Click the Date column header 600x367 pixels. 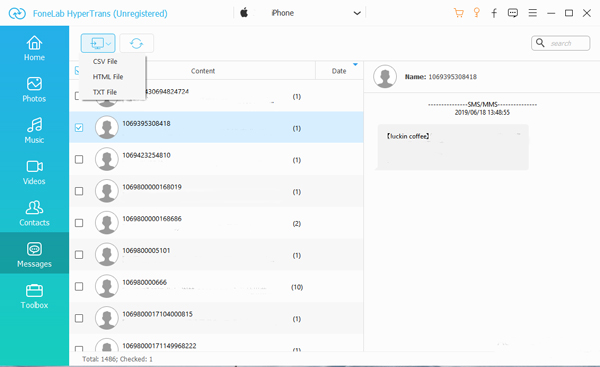coord(339,71)
